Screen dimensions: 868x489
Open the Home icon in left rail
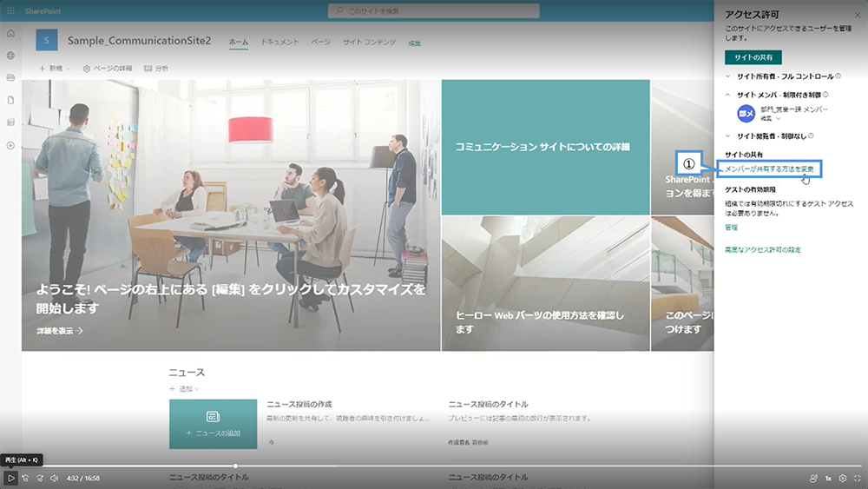(x=10, y=33)
